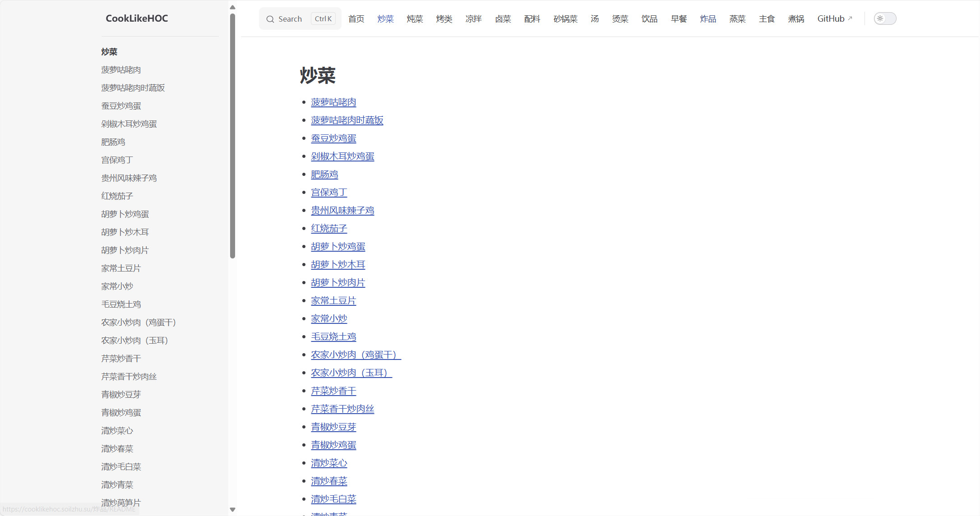Click the 炒菜 sidebar section heading
Screen dimensions: 980x516
click(109, 52)
